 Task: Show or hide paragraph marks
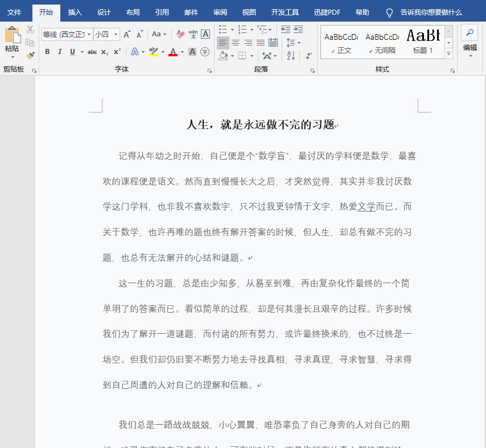pyautogui.click(x=308, y=56)
